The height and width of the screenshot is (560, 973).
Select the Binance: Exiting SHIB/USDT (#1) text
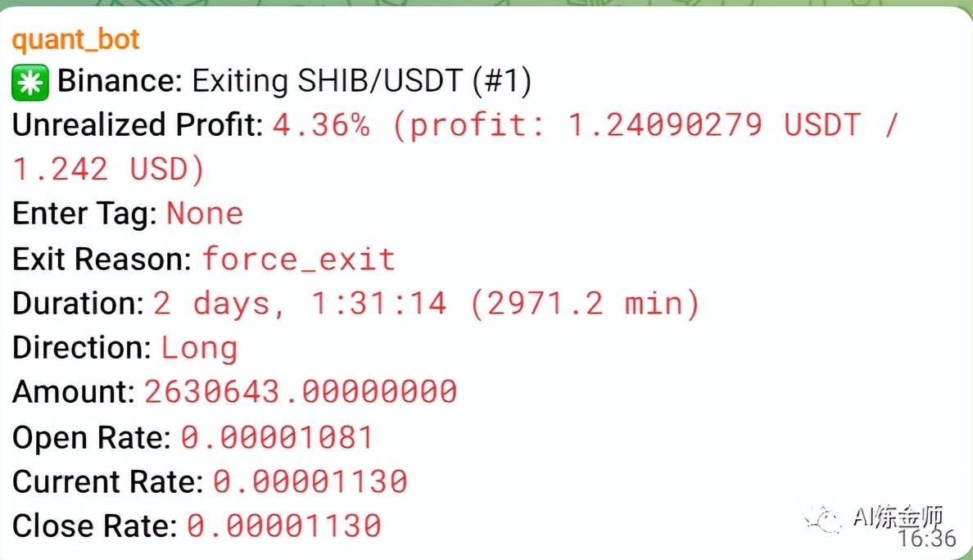coord(294,81)
